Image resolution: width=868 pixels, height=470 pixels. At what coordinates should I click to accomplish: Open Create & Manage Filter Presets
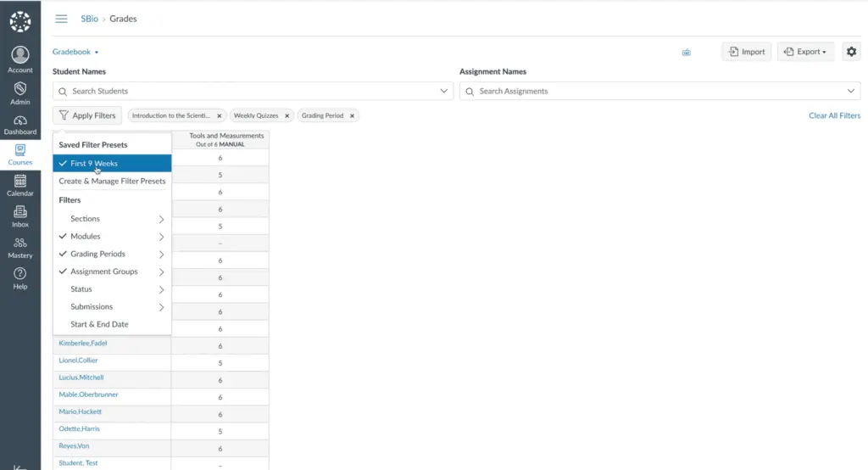click(x=112, y=182)
